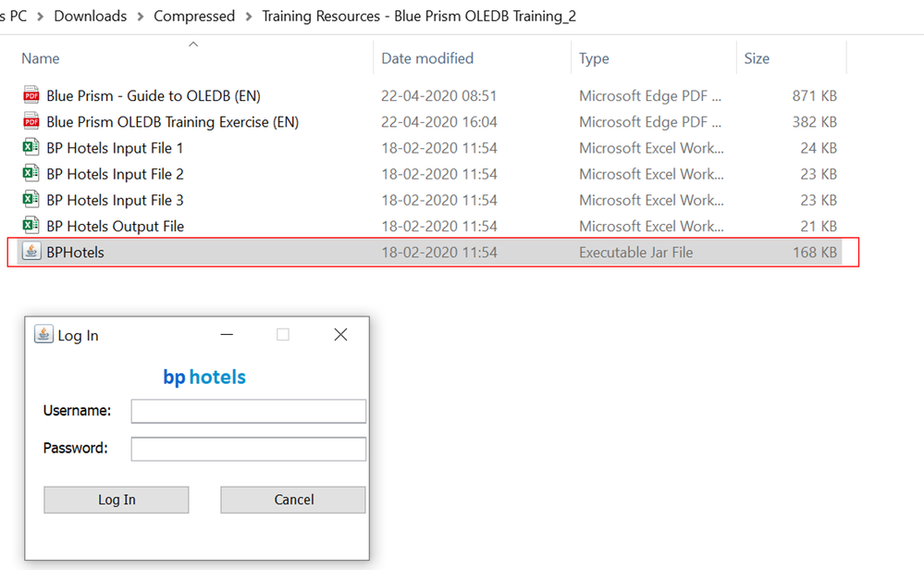Image resolution: width=924 pixels, height=570 pixels.
Task: Focus the Password text field
Action: tap(249, 449)
